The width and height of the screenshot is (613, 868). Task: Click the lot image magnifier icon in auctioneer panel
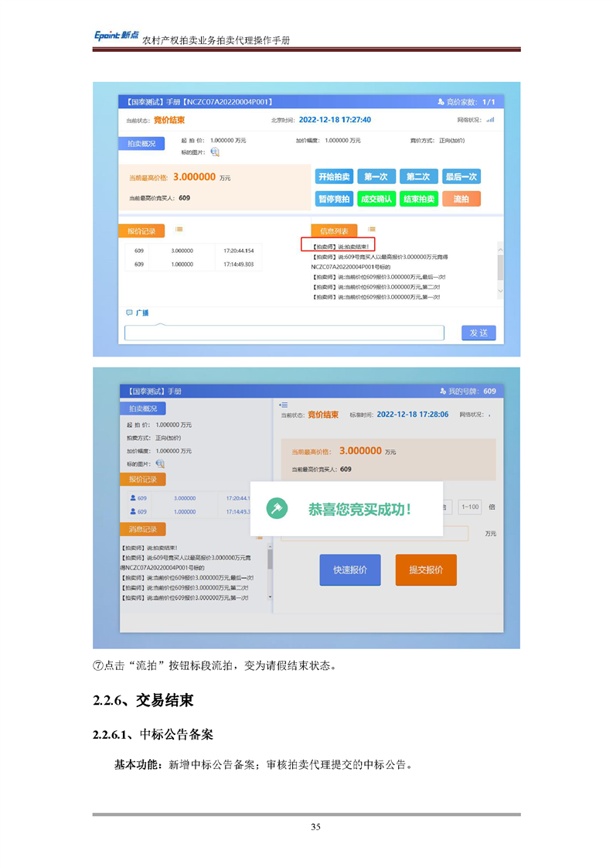[x=215, y=152]
